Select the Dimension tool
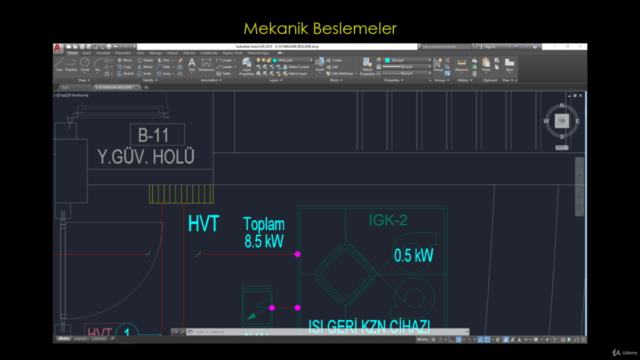This screenshot has height=360, width=640. (206, 65)
